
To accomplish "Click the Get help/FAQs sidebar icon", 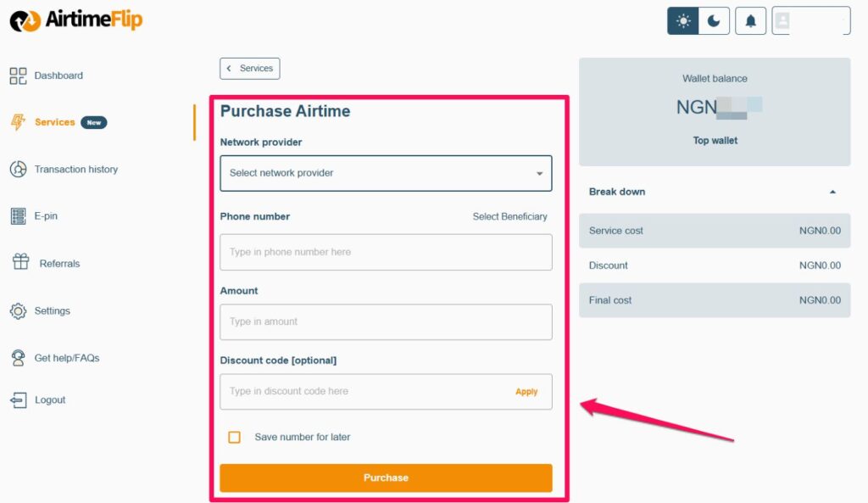I will (x=19, y=357).
